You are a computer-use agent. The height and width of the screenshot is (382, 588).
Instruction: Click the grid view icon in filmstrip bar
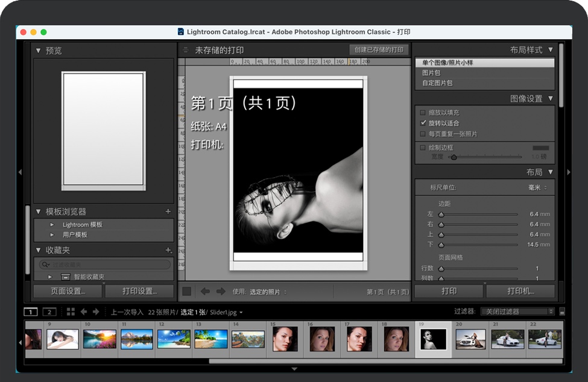coord(71,312)
